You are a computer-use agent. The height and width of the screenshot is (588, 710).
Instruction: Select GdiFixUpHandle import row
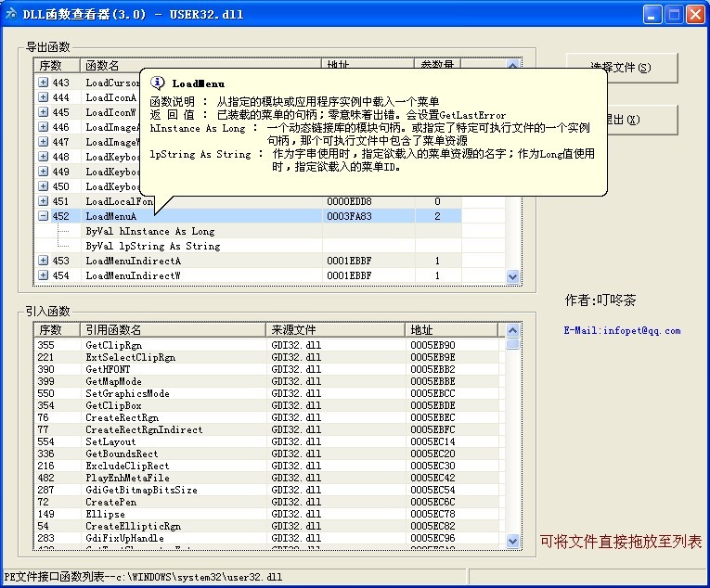coord(268,538)
